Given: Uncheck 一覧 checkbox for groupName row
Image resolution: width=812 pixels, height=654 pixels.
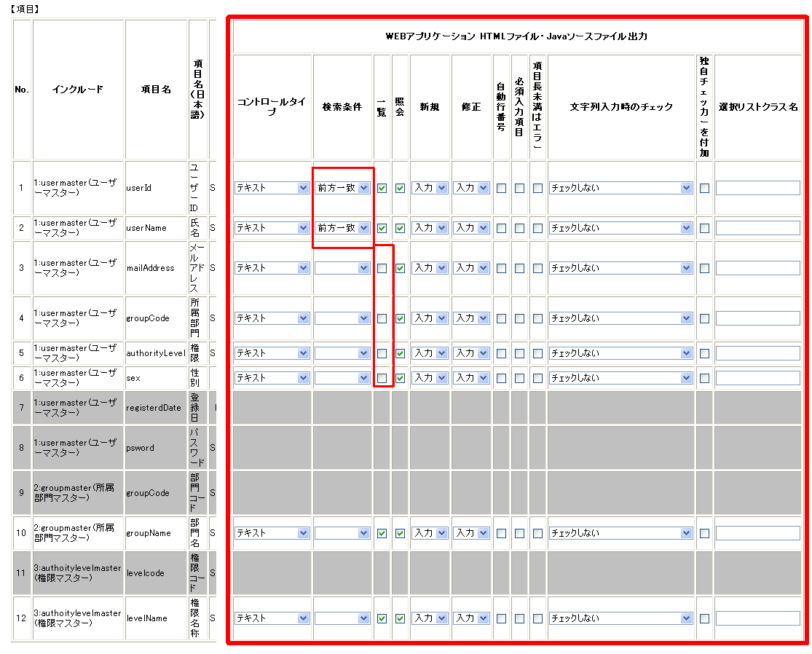Looking at the screenshot, I should [x=382, y=533].
